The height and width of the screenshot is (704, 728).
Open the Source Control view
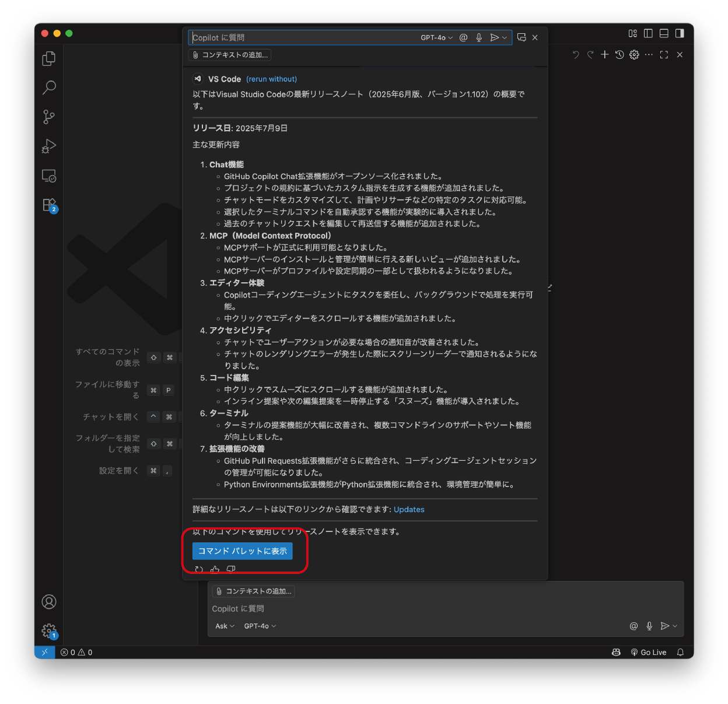point(49,117)
